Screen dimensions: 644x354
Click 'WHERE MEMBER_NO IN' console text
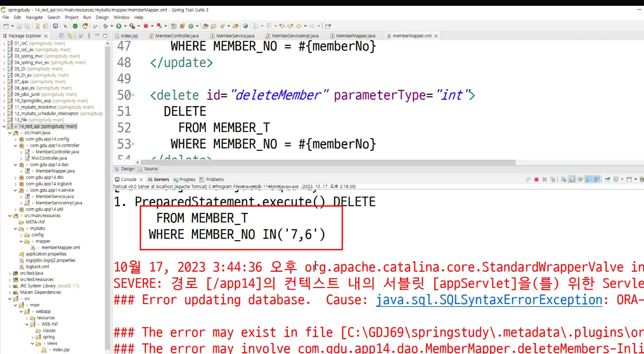point(213,235)
